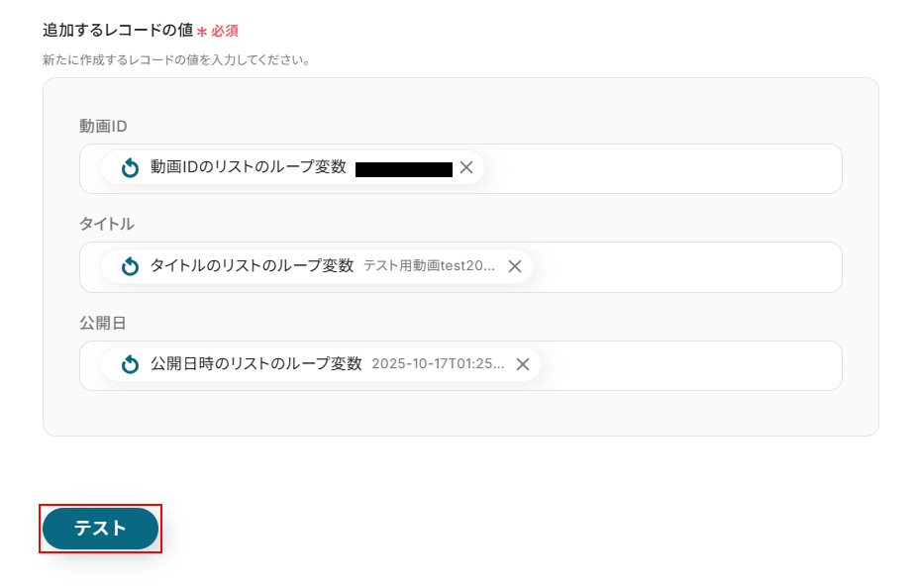This screenshot has height=588, width=917.
Task: Remove the 公開日時のリストのループ変数 chip with its X
Action: [523, 365]
